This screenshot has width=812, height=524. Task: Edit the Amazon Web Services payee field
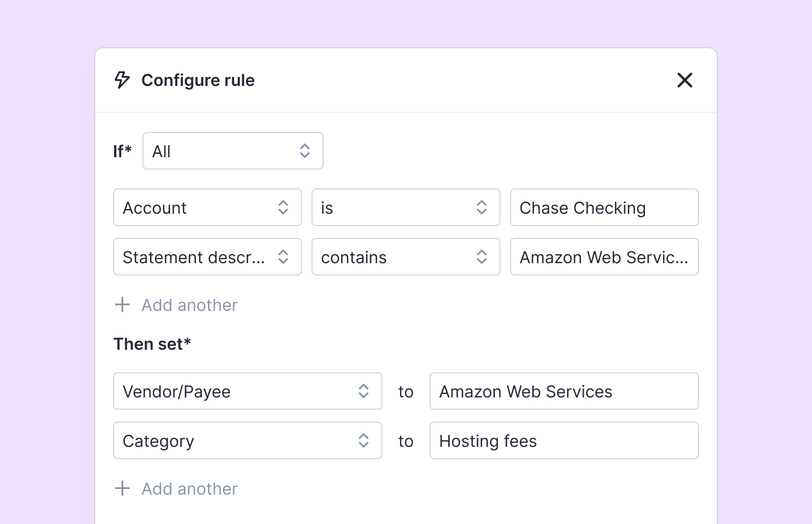click(564, 392)
